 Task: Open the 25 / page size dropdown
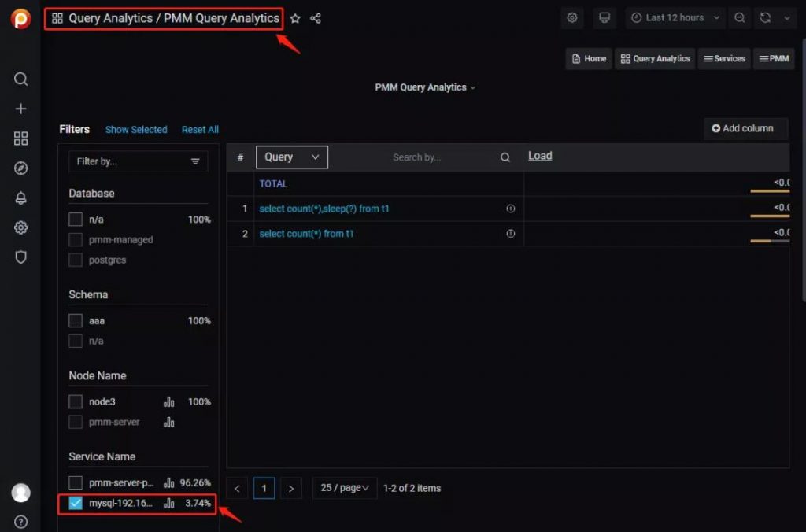[345, 488]
